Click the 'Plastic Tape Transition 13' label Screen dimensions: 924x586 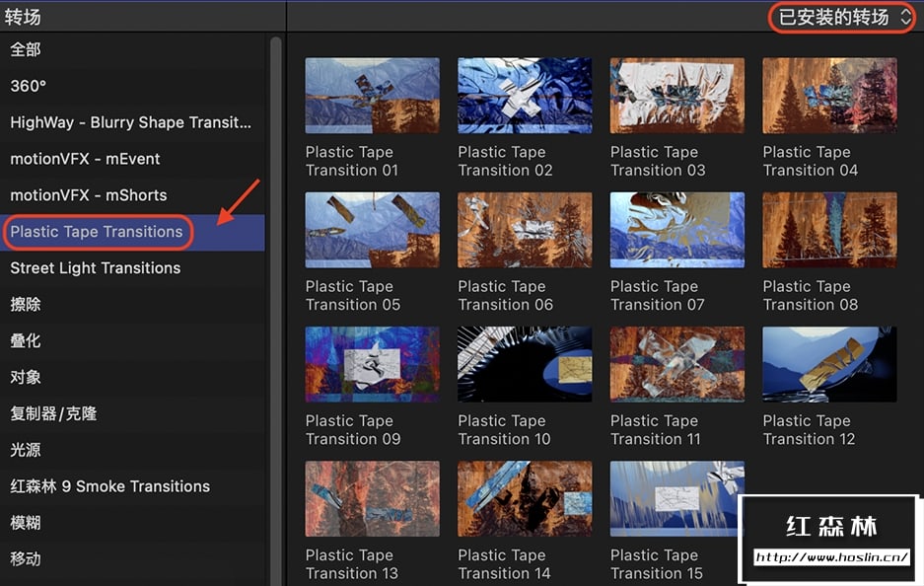(x=352, y=564)
